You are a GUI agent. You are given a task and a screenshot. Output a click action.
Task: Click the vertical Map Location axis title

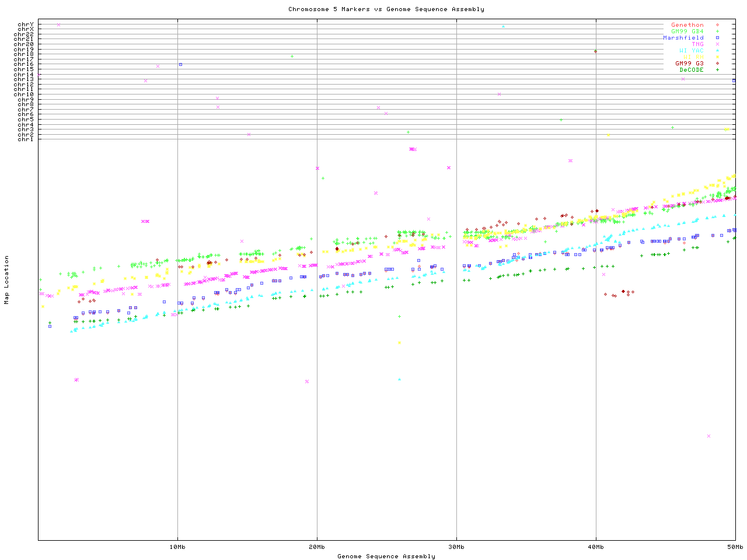click(x=7, y=280)
